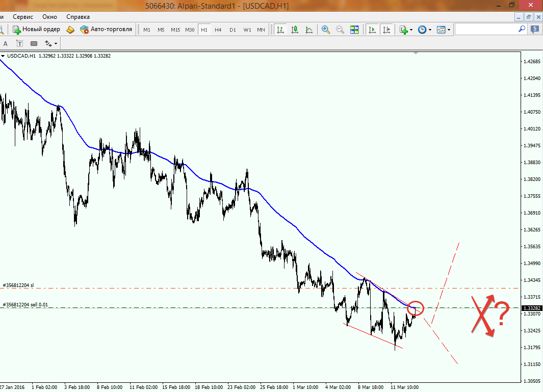
Task: Click the toolbar search input field
Action: pyautogui.click(x=486, y=30)
